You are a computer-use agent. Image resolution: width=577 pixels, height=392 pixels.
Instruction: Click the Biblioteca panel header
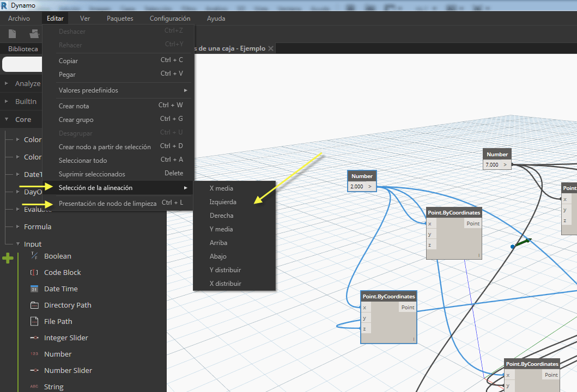coord(23,48)
